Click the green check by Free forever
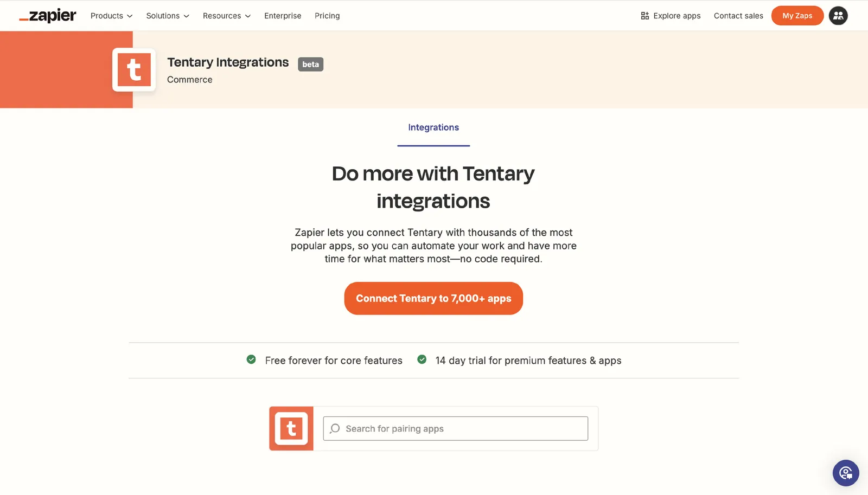This screenshot has width=868, height=495. tap(251, 359)
